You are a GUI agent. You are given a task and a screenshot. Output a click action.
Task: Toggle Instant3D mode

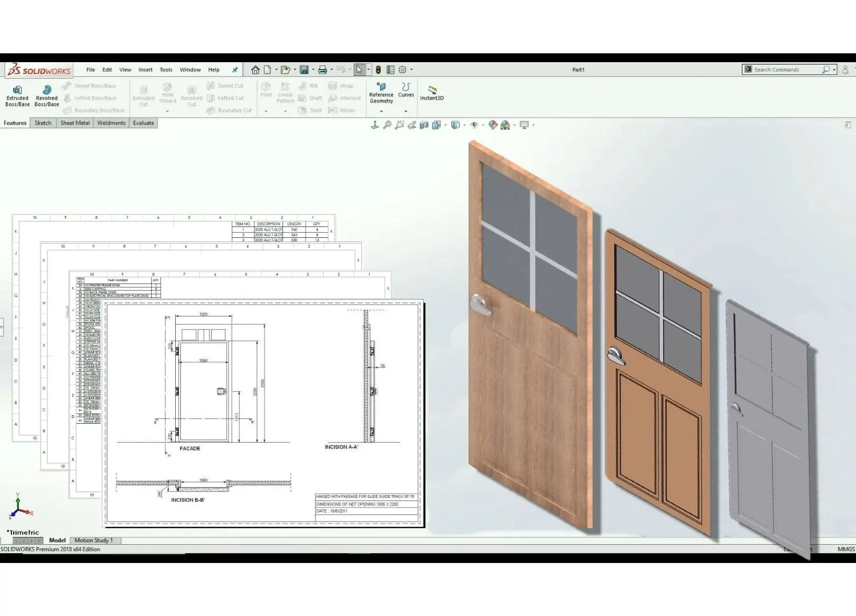click(x=432, y=93)
